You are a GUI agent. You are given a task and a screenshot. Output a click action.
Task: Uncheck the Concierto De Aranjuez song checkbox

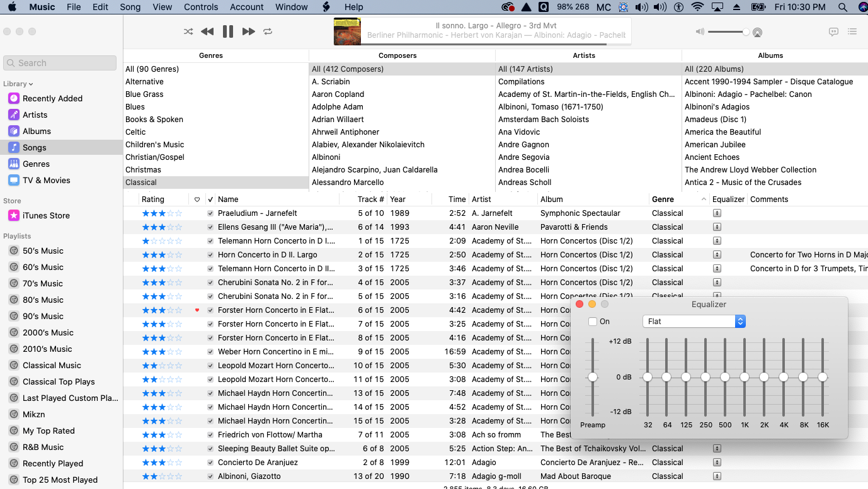(x=210, y=463)
